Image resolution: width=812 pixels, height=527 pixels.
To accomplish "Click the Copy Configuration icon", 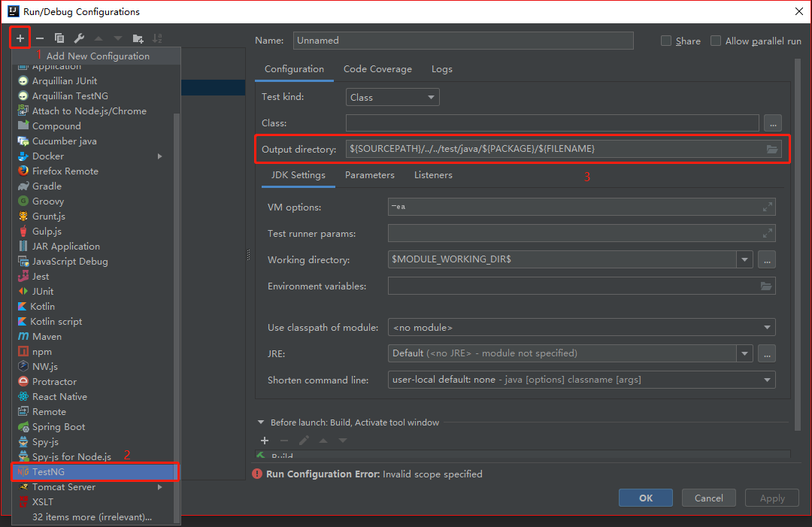I will (x=59, y=38).
